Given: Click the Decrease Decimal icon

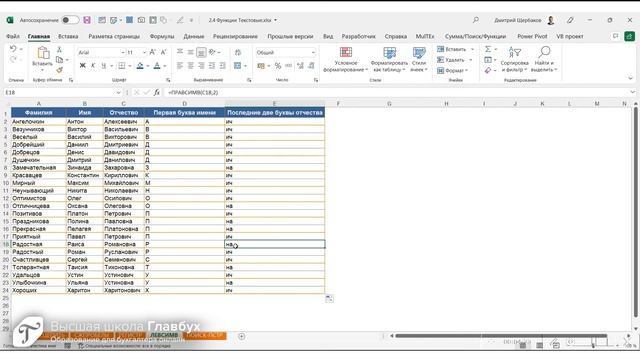Looking at the screenshot, I should (x=311, y=66).
